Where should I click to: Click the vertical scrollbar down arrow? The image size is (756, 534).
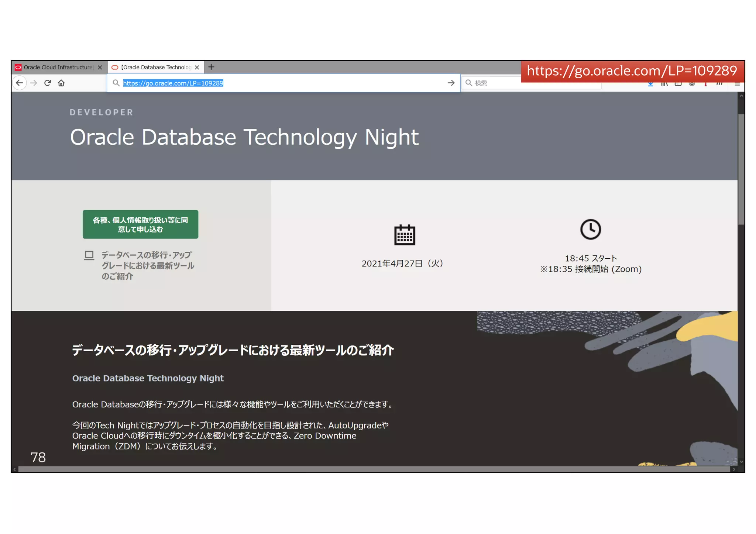(741, 462)
